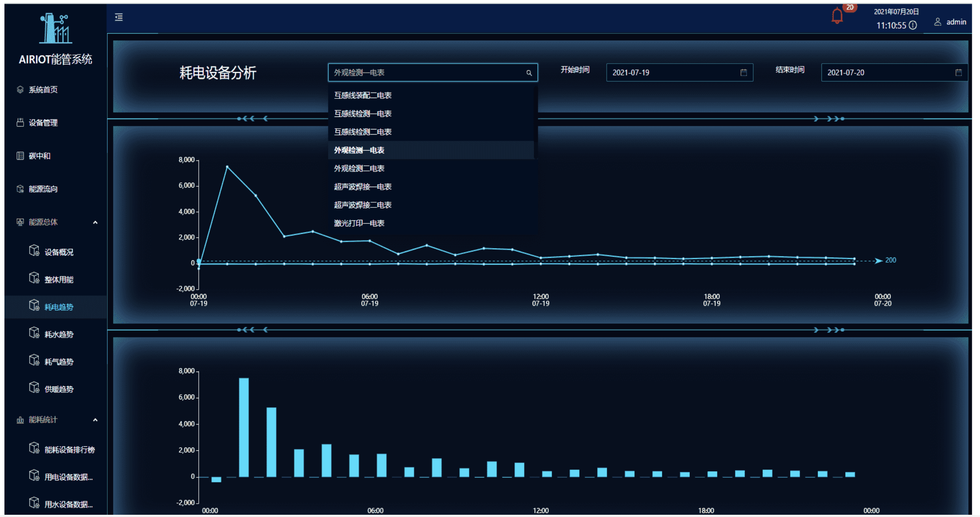Click the end date field 2021-07-20
The image size is (980, 517).
(x=894, y=72)
